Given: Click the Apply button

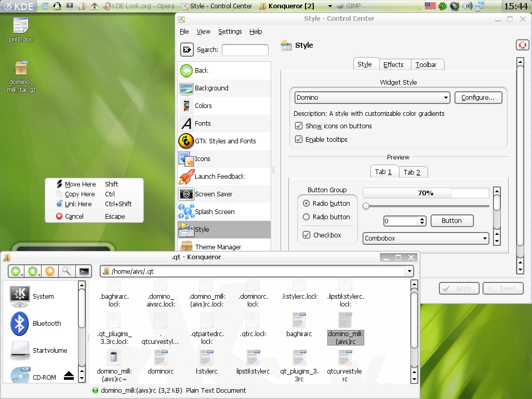Looking at the screenshot, I should pyautogui.click(x=459, y=288).
